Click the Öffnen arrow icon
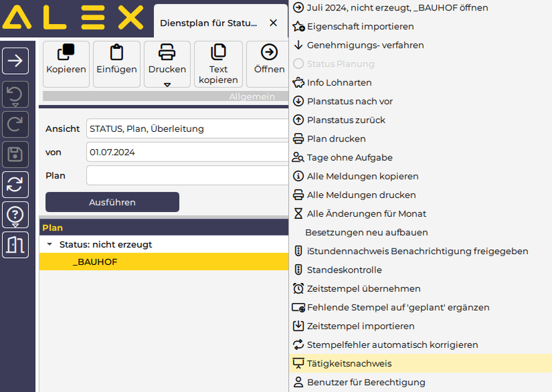The image size is (552, 392). [x=269, y=52]
